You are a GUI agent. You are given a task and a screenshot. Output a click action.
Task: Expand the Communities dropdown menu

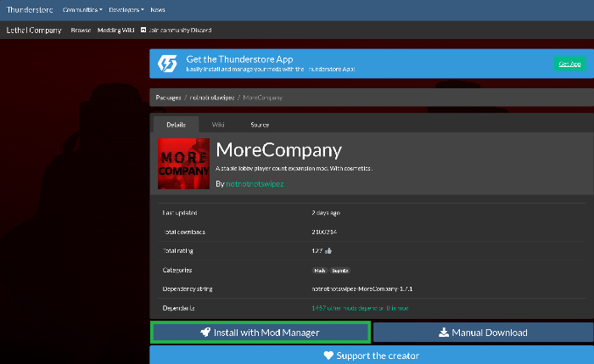82,10
